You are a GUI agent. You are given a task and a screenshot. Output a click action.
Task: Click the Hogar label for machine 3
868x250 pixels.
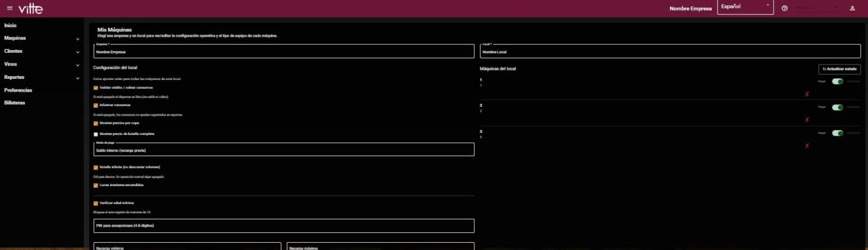[x=822, y=133]
